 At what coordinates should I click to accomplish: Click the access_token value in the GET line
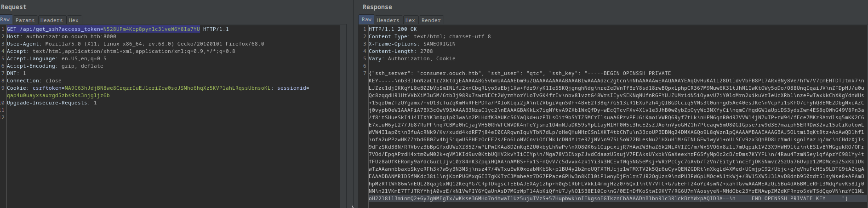(151, 29)
